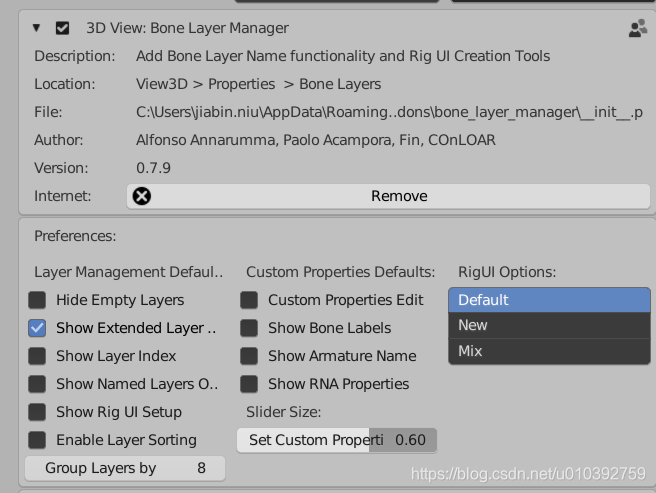
Task: Click version number 0.7.9
Action: point(153,168)
